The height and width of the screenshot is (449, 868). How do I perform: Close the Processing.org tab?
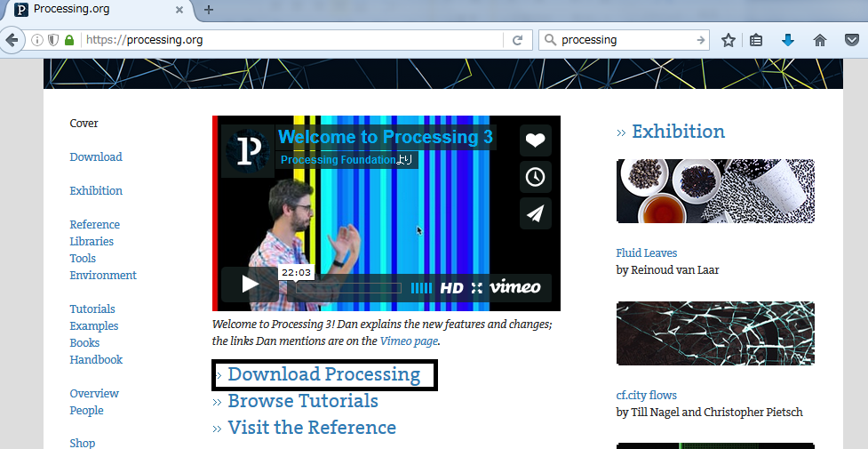point(179,10)
